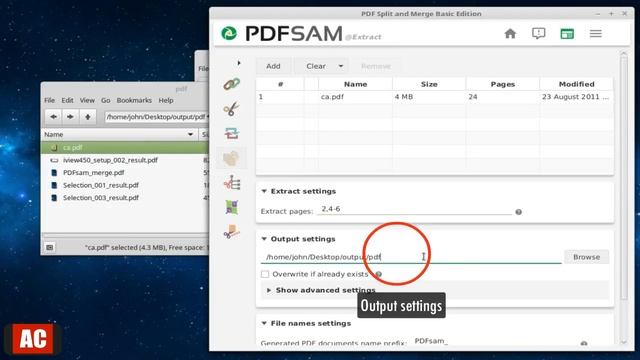Collapse the File names settings section

264,323
